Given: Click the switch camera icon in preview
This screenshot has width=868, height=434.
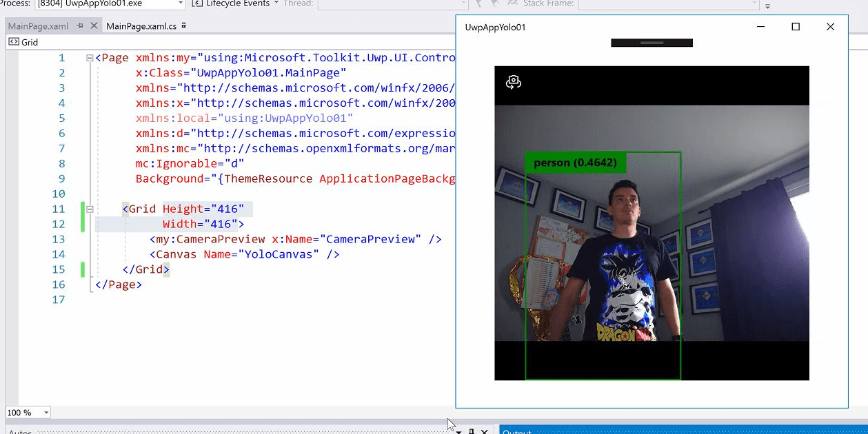Looking at the screenshot, I should [514, 82].
